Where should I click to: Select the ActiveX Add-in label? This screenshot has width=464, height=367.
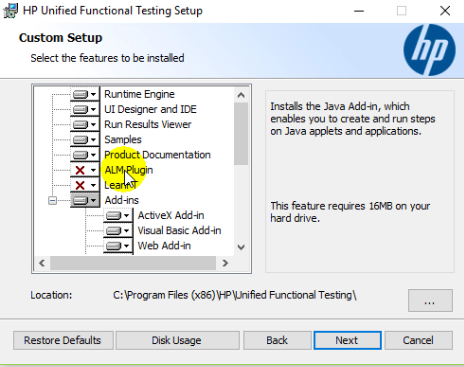171,216
